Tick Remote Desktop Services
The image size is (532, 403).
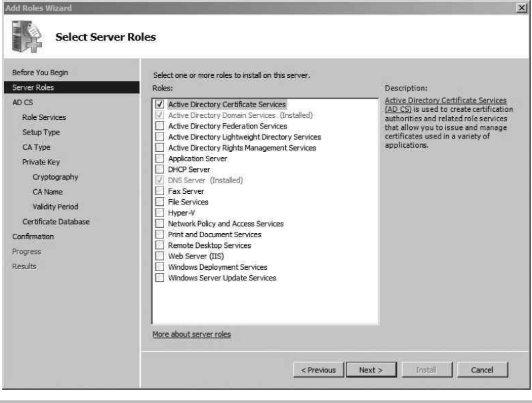[x=159, y=245]
